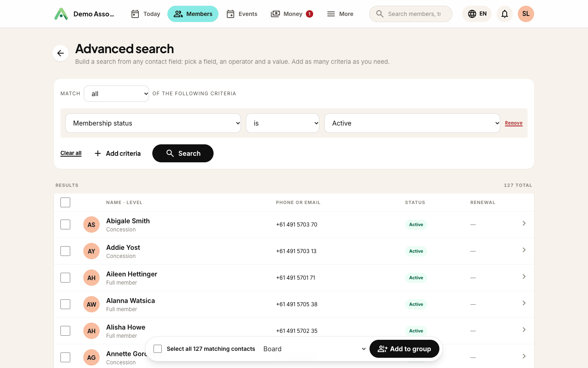Click the AW avatar for Alanna Watsica
This screenshot has height=368, width=588.
(91, 304)
